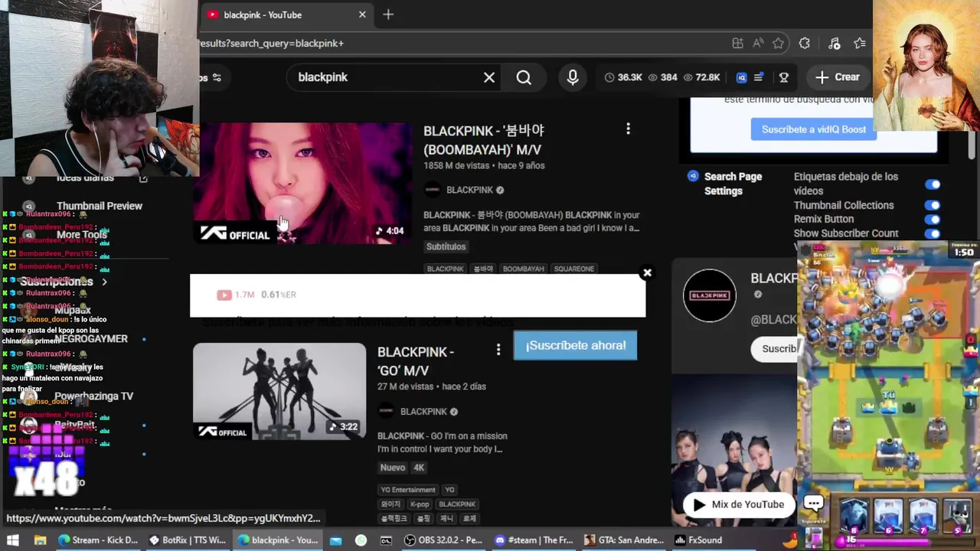Close the blackpink YouTube tab
Image resolution: width=980 pixels, height=551 pixels.
click(362, 15)
